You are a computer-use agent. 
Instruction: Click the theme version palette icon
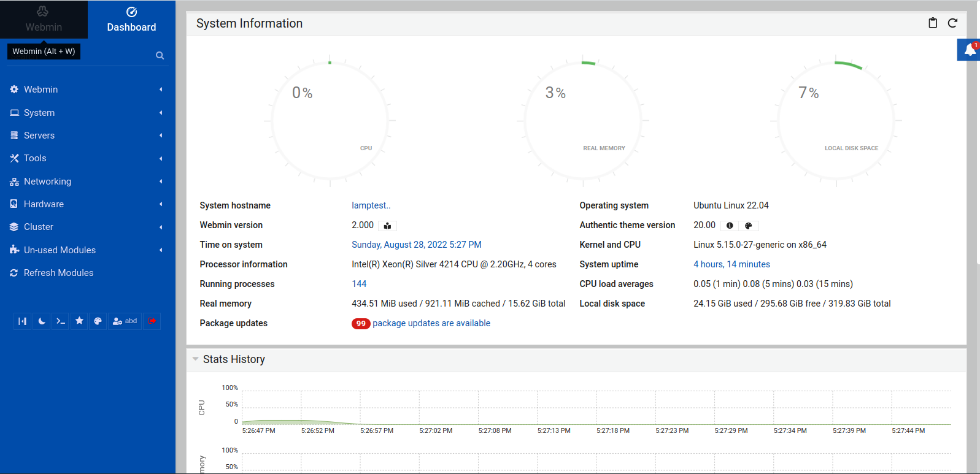tap(749, 226)
